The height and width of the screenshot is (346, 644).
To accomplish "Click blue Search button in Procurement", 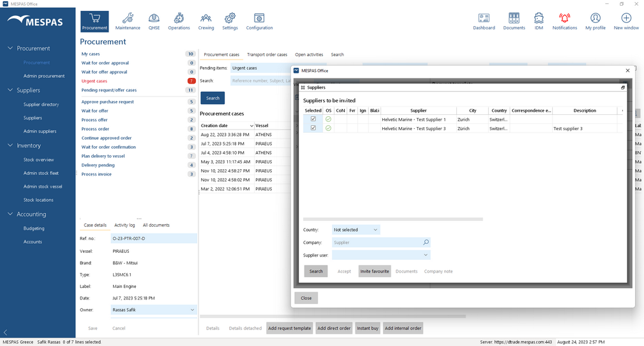I will [213, 98].
